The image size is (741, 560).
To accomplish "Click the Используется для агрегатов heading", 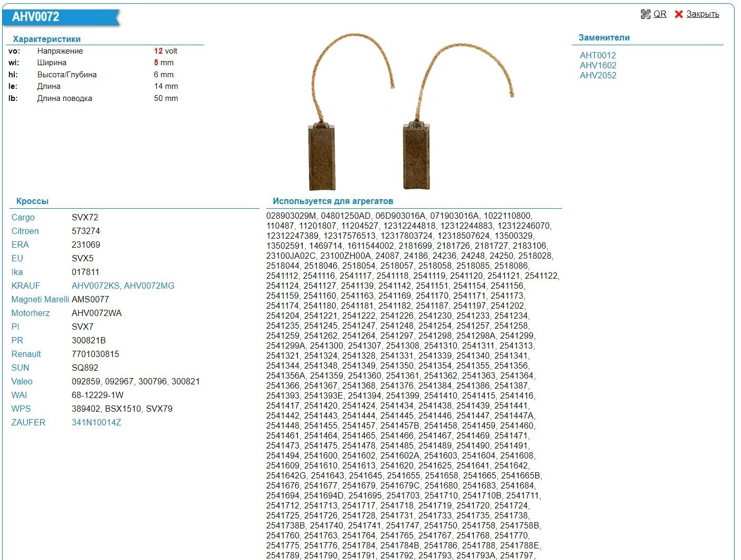I will (333, 201).
